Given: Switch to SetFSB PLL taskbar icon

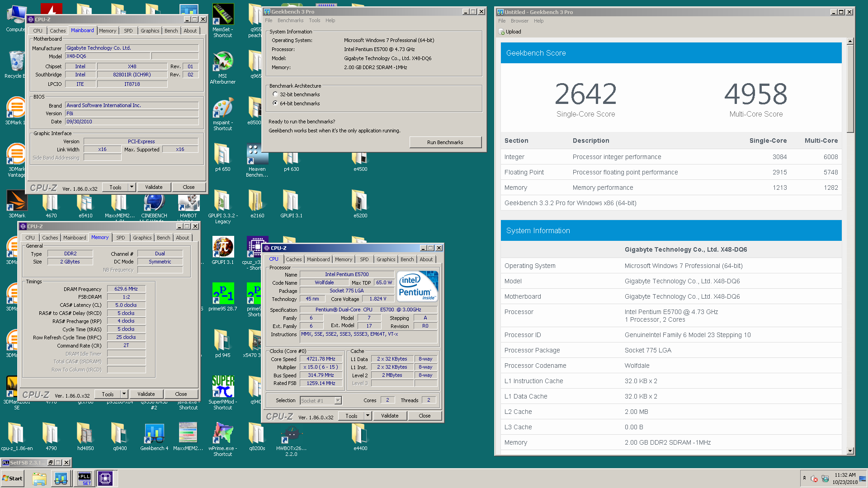Looking at the screenshot, I should (85, 479).
